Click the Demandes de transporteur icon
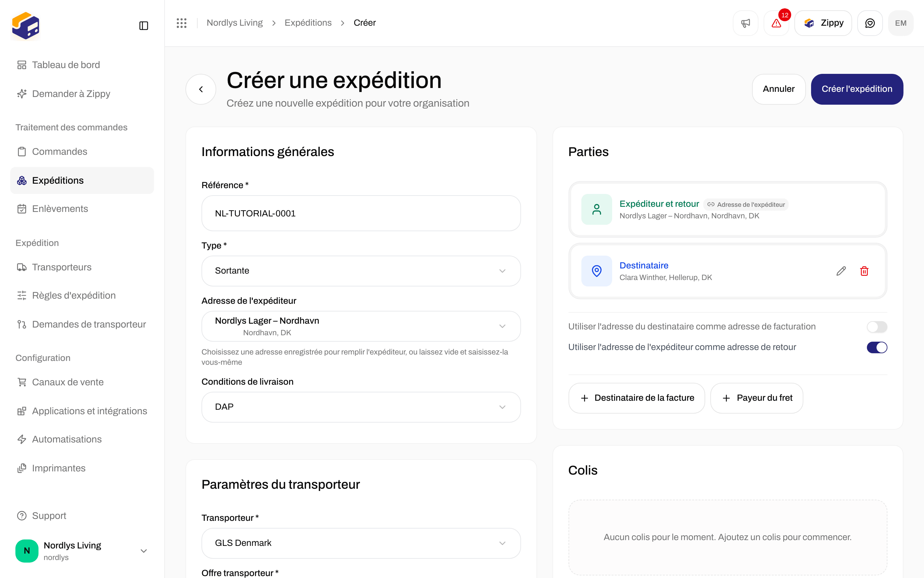The width and height of the screenshot is (924, 578). point(22,325)
